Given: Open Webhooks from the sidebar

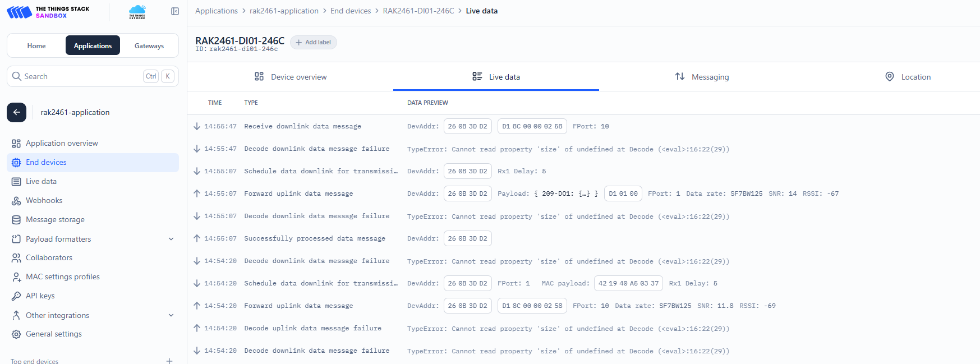Looking at the screenshot, I should [x=44, y=200].
